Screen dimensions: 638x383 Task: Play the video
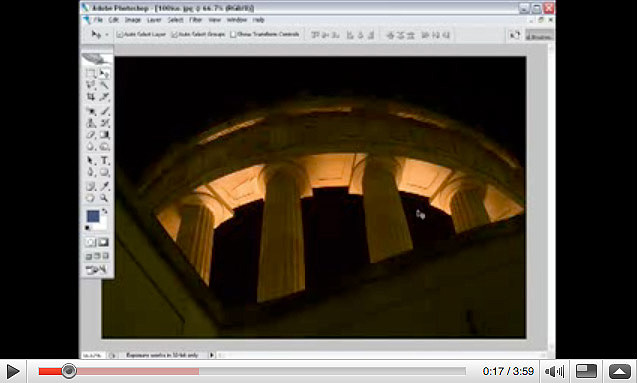[x=13, y=371]
